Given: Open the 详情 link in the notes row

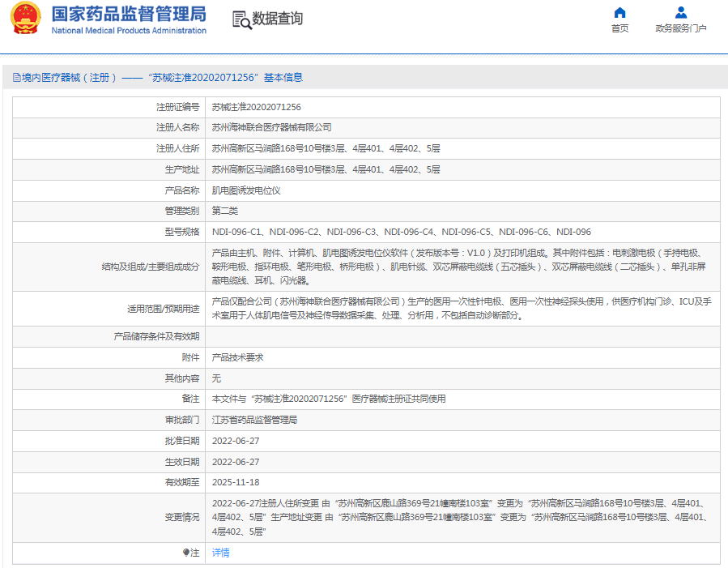Looking at the screenshot, I should [220, 553].
